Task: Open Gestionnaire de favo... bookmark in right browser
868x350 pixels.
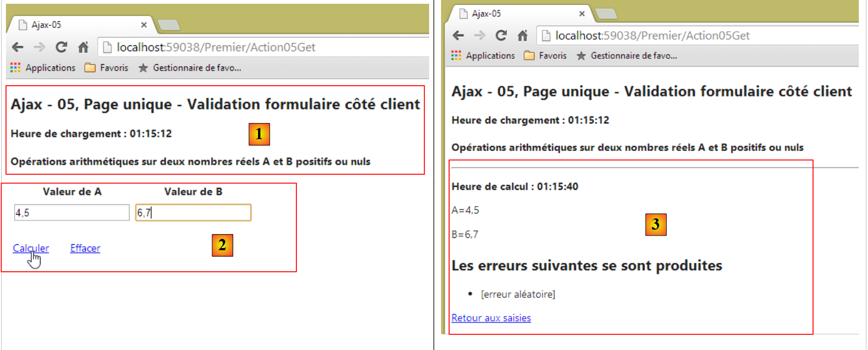Action: [627, 56]
